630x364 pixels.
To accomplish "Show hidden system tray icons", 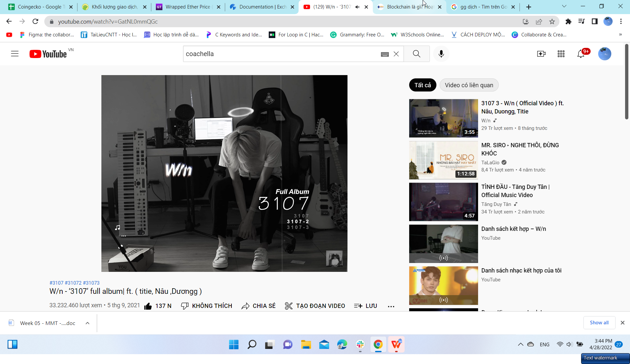I will (520, 344).
